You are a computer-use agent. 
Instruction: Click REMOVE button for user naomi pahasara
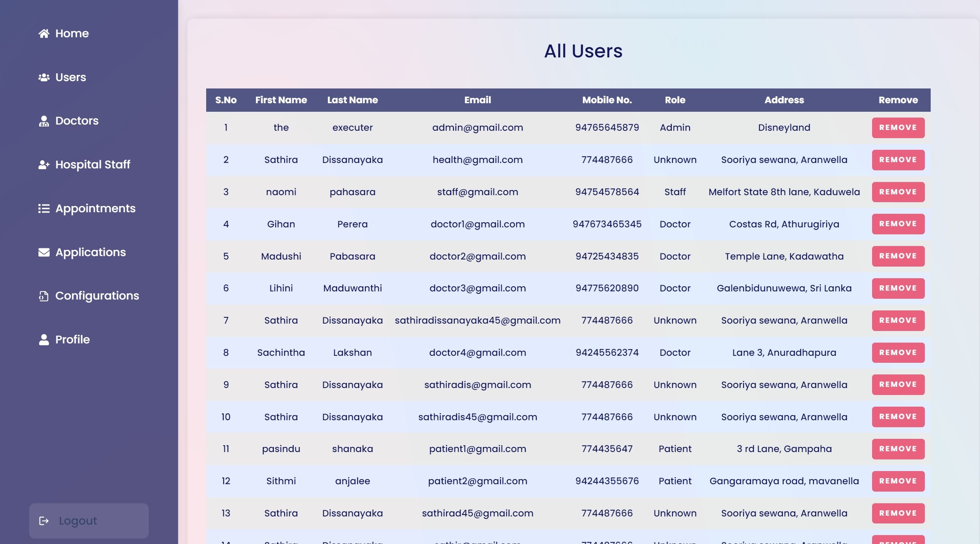point(898,192)
